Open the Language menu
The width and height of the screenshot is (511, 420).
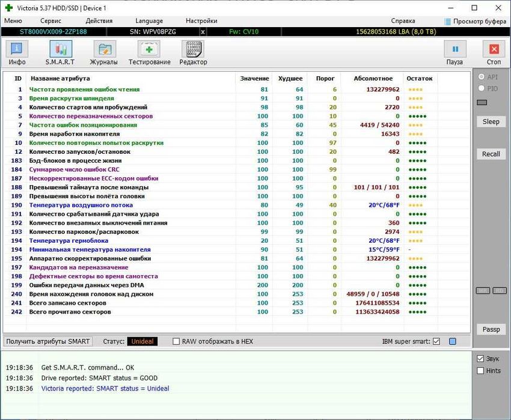pyautogui.click(x=149, y=21)
